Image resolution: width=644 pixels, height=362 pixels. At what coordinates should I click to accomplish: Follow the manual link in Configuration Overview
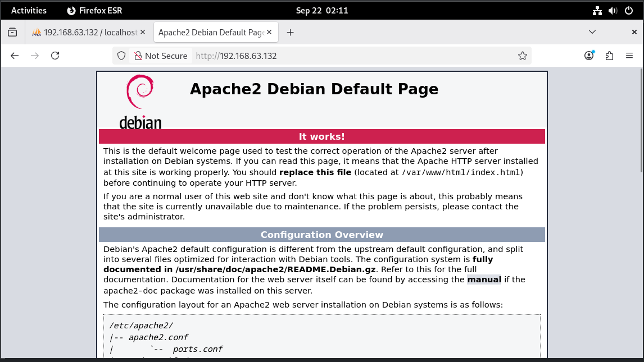[484, 279]
